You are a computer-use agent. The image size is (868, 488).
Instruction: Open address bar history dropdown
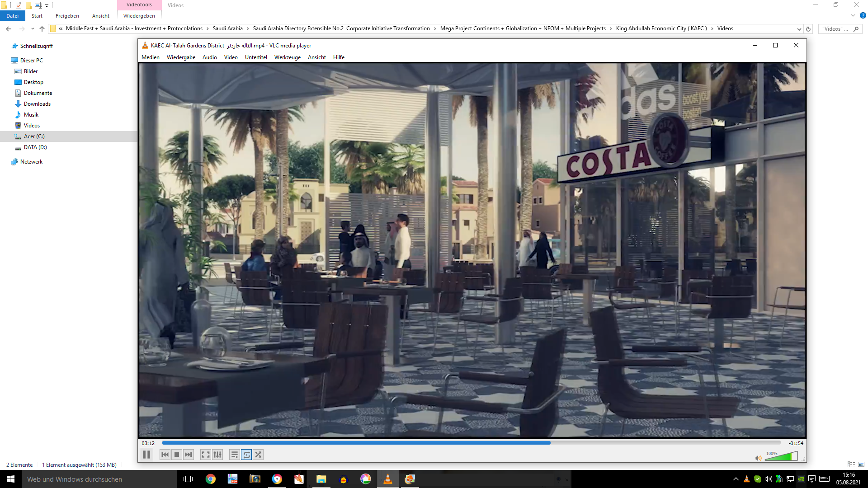tap(799, 29)
